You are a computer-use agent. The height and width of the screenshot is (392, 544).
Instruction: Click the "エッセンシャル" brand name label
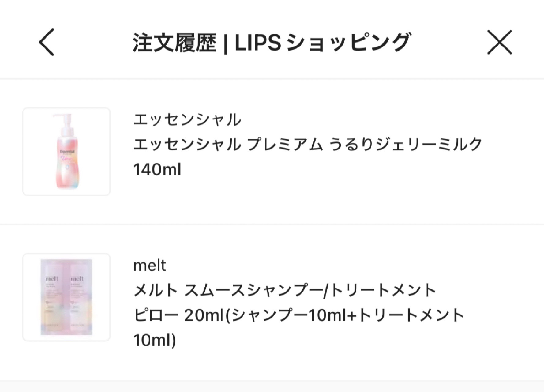pos(187,119)
